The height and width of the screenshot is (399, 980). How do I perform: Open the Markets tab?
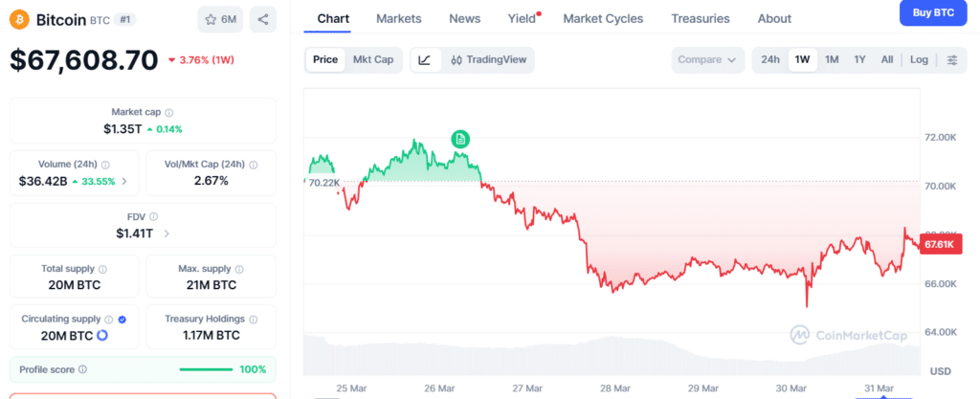click(x=398, y=18)
